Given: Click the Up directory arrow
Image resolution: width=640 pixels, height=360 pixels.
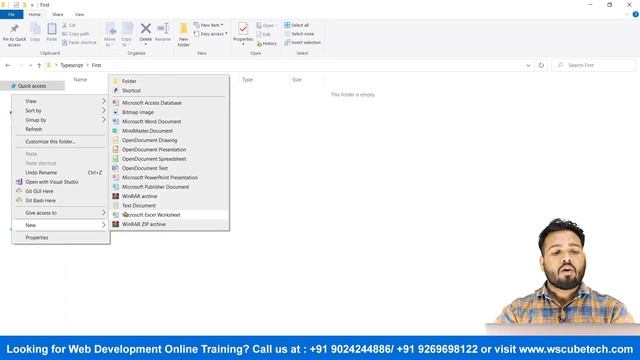Looking at the screenshot, I should (39, 65).
